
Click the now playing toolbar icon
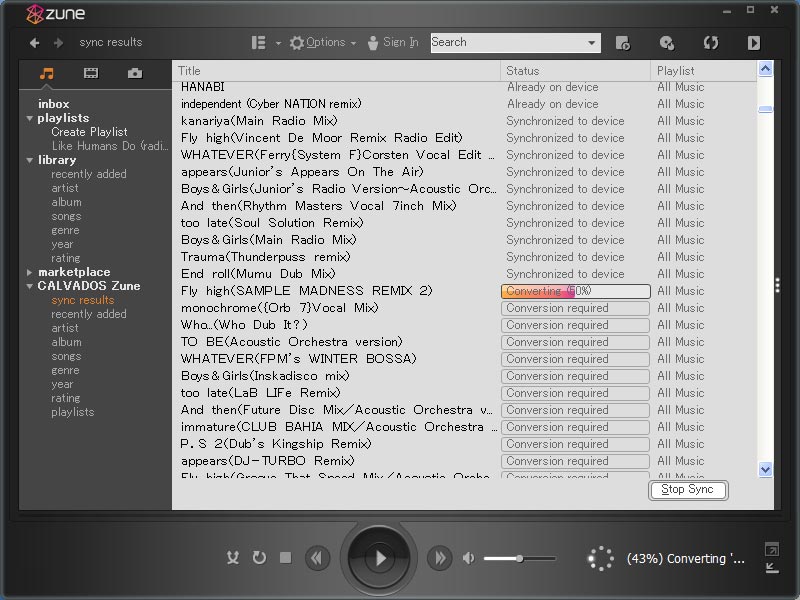click(754, 43)
